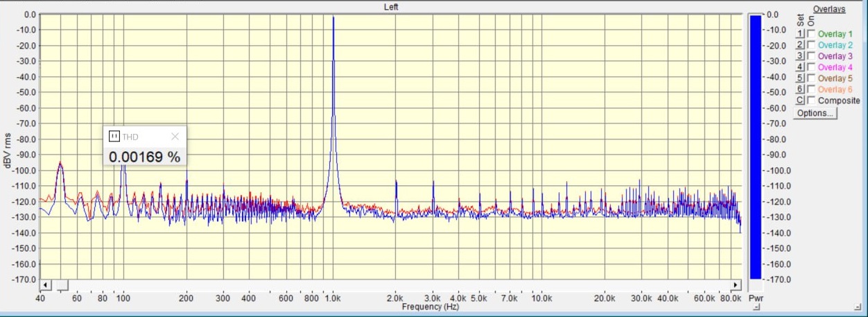Click the horizontal scrollbar right arrow
This screenshot has width=868, height=317.
tap(736, 285)
